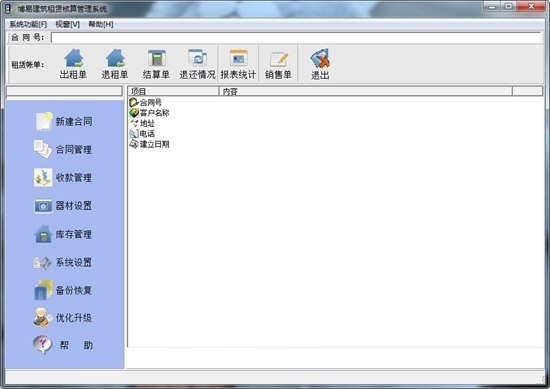Click the 合同号 text in list
550x389 pixels.
pos(150,102)
